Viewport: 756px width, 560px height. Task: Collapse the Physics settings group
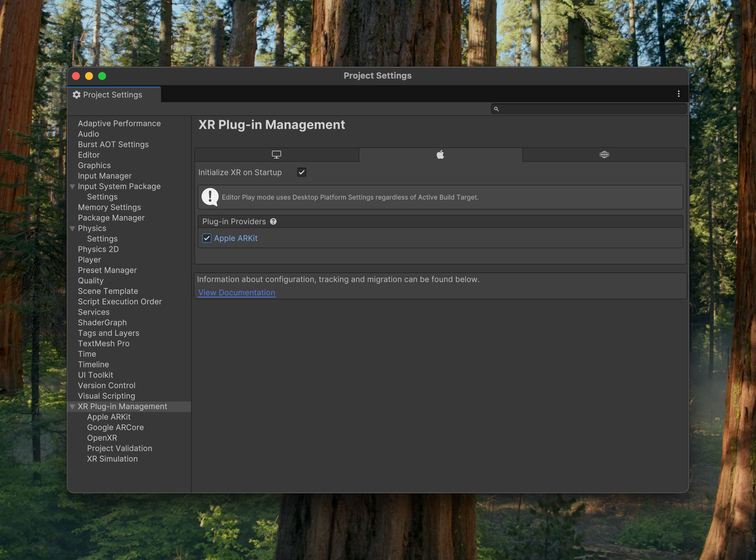pyautogui.click(x=72, y=229)
